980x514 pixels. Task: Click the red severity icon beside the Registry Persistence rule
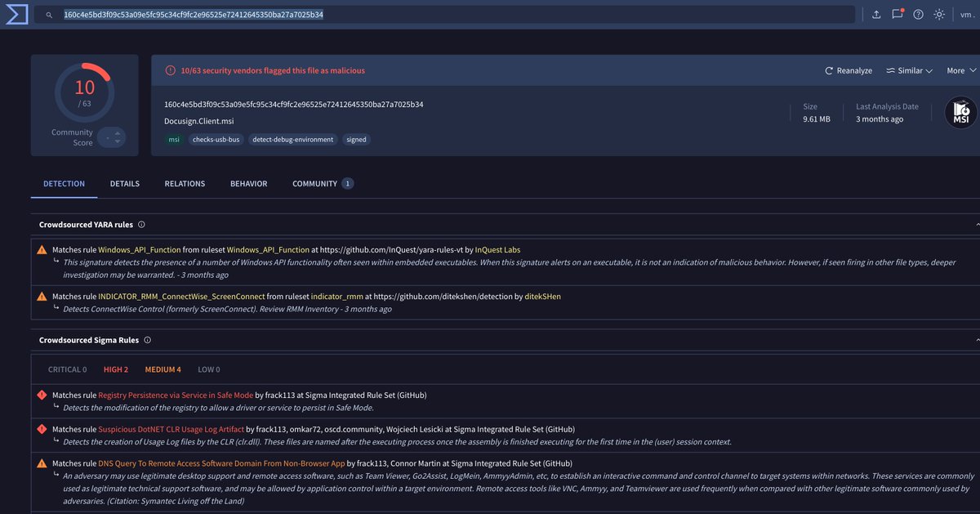(x=42, y=395)
